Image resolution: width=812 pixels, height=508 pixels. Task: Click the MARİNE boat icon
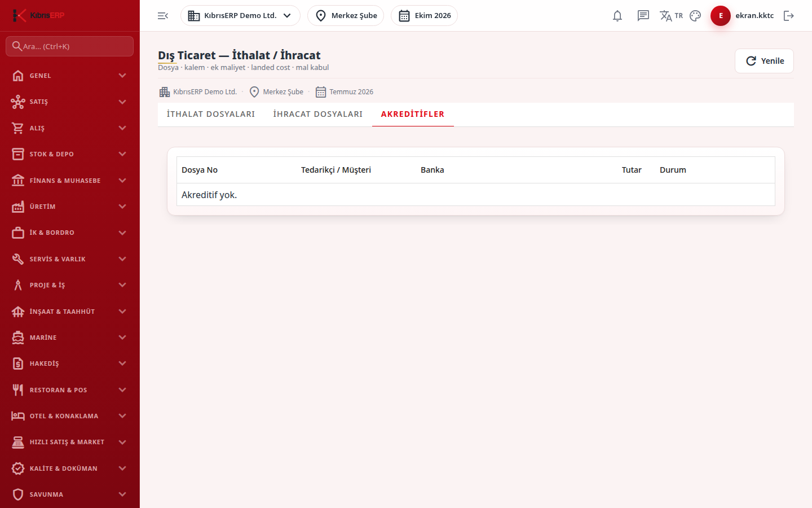(18, 338)
